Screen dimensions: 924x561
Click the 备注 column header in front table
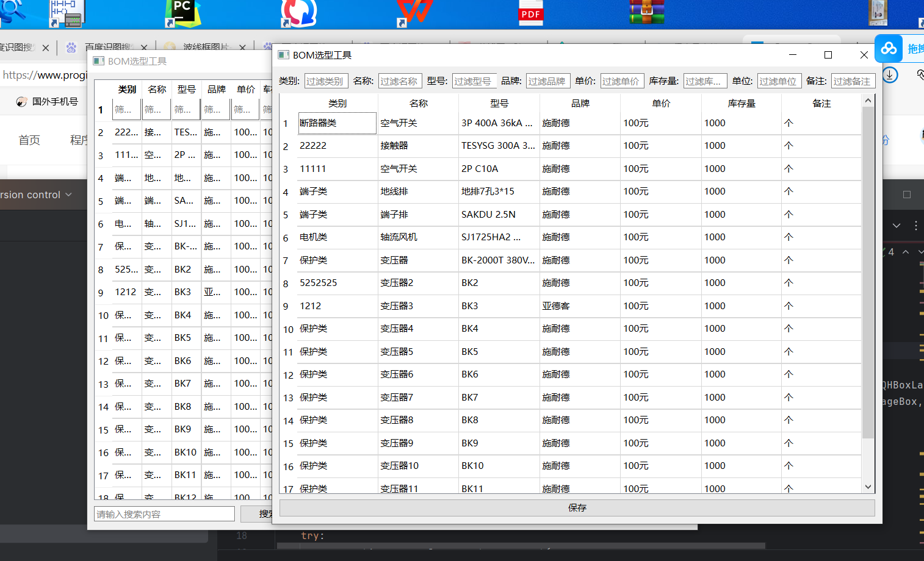[x=821, y=104]
